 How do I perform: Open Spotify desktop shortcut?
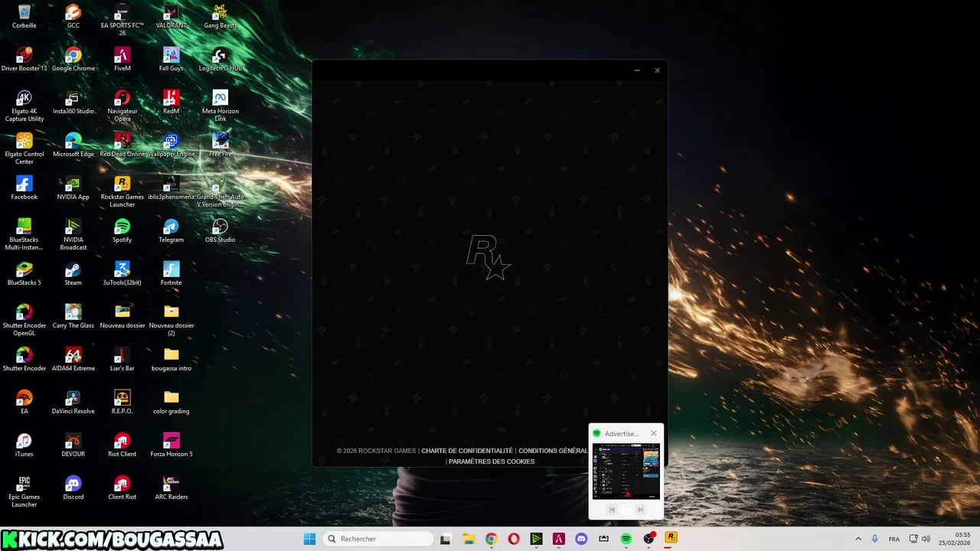pos(122,230)
